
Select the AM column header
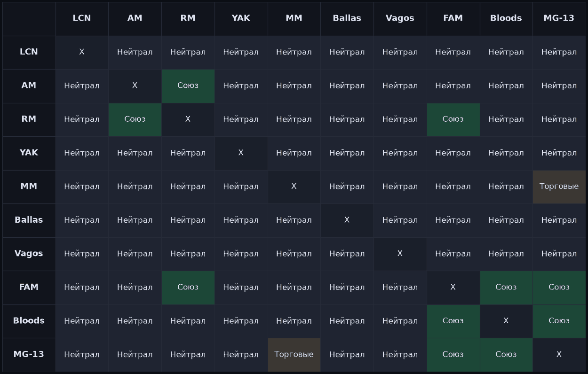pos(135,18)
